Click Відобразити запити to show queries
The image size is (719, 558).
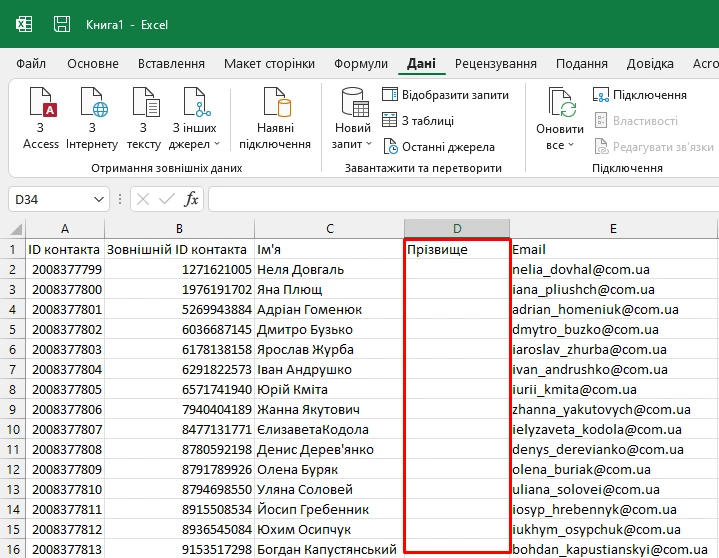tap(445, 95)
